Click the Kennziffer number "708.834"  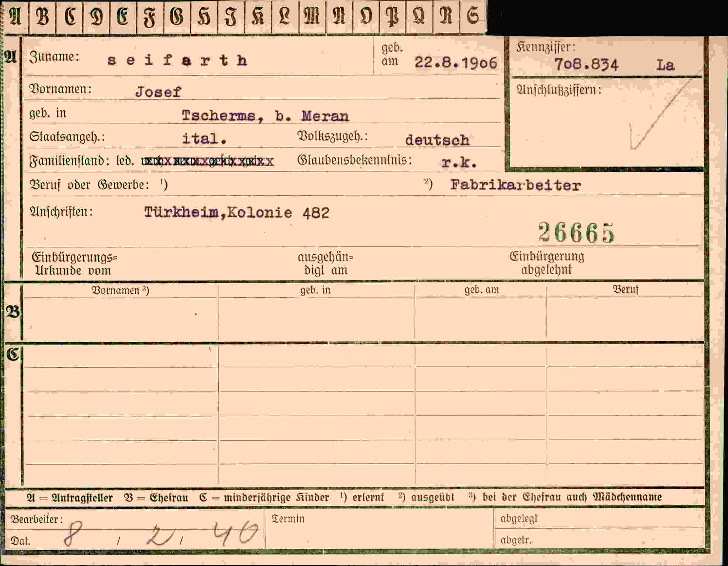(x=586, y=65)
